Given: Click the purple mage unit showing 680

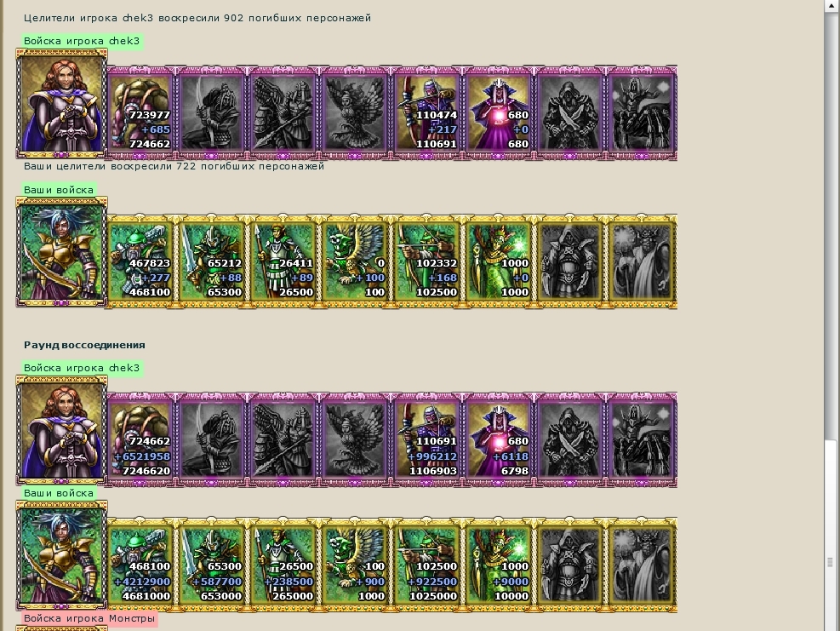Looking at the screenshot, I should (498, 112).
